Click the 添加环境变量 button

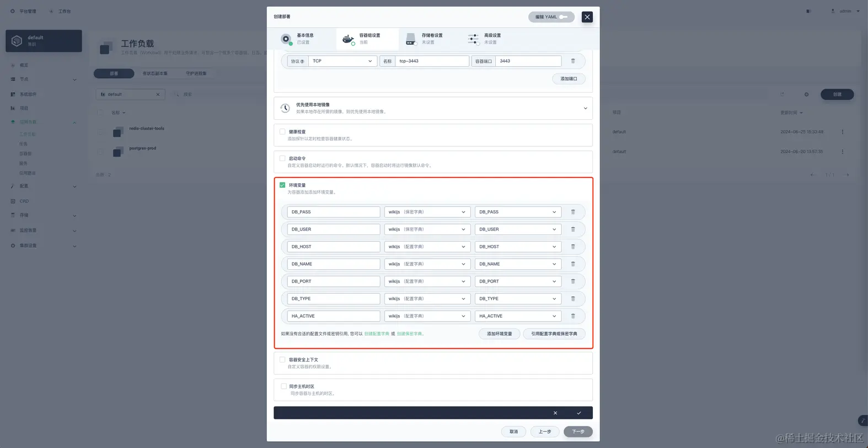click(x=499, y=334)
